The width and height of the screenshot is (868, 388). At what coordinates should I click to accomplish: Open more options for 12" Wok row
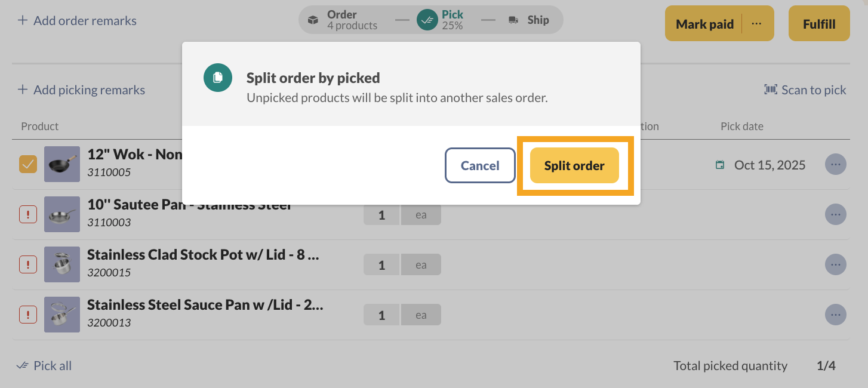pyautogui.click(x=835, y=164)
